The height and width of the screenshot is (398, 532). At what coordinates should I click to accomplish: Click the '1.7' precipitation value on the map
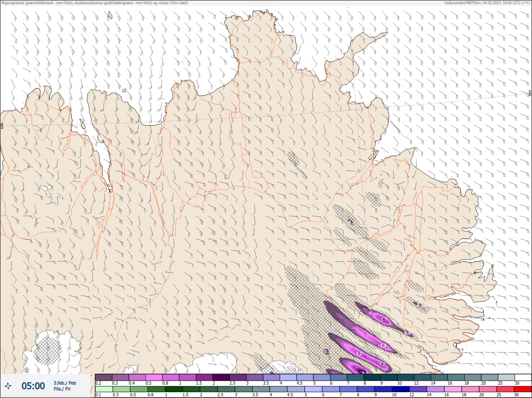[384, 320]
